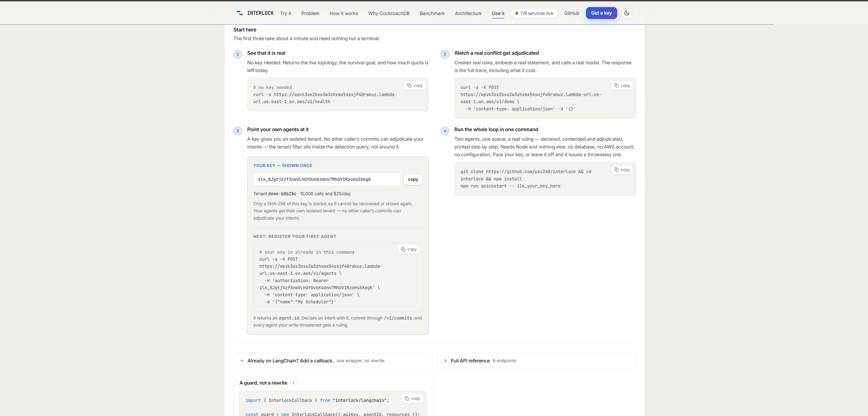Copy the health check curl command
This screenshot has height=416, width=868.
(x=415, y=86)
